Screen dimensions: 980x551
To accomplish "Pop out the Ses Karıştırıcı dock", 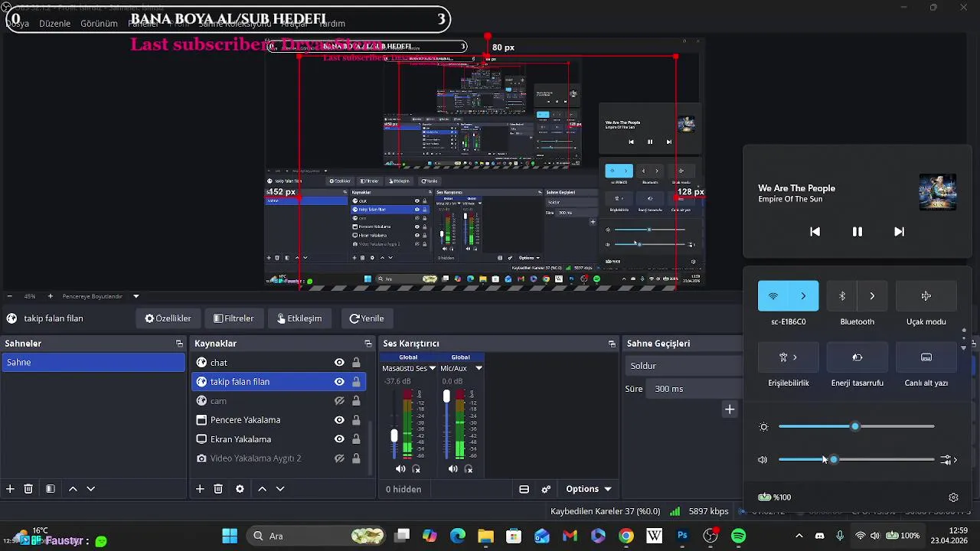I will coord(612,344).
